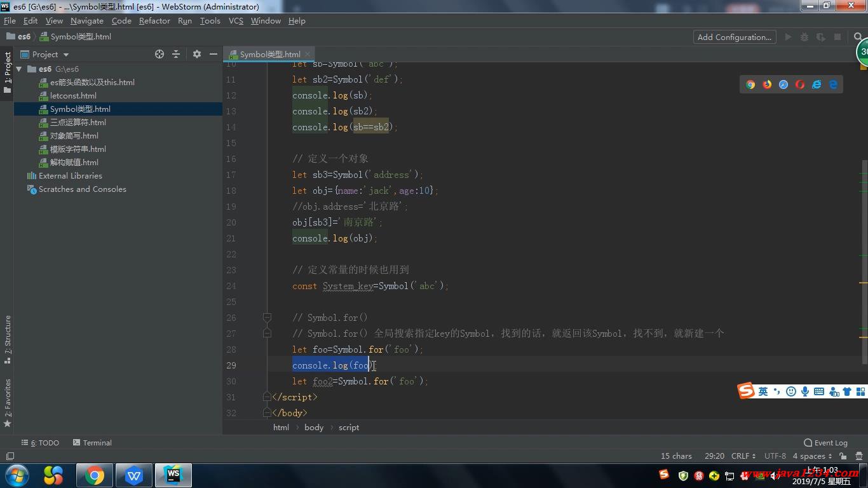Image resolution: width=868 pixels, height=488 pixels.
Task: Click the body breadcrumb below the editor
Action: [x=314, y=428]
